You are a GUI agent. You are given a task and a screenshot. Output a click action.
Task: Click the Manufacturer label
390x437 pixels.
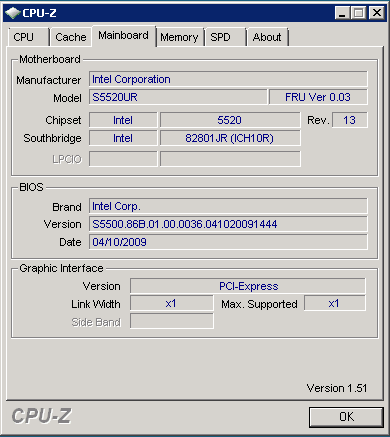[49, 80]
